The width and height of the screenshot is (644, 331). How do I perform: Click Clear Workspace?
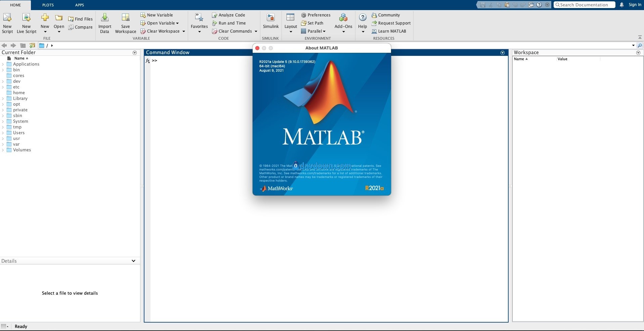(x=160, y=31)
